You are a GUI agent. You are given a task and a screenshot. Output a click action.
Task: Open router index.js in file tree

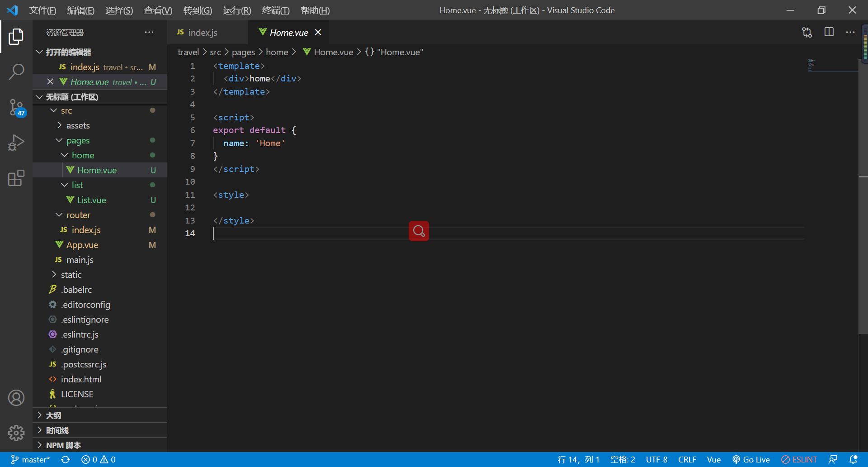[99, 230]
